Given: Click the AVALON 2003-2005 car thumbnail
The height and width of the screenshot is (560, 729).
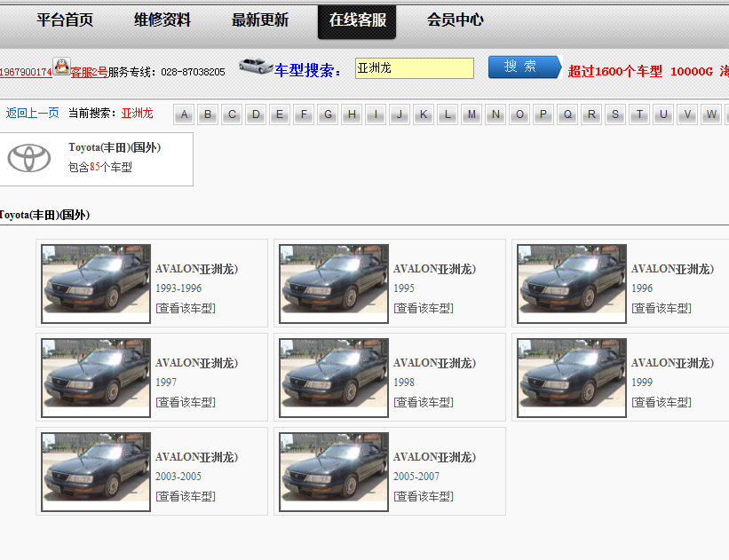Looking at the screenshot, I should pos(96,472).
